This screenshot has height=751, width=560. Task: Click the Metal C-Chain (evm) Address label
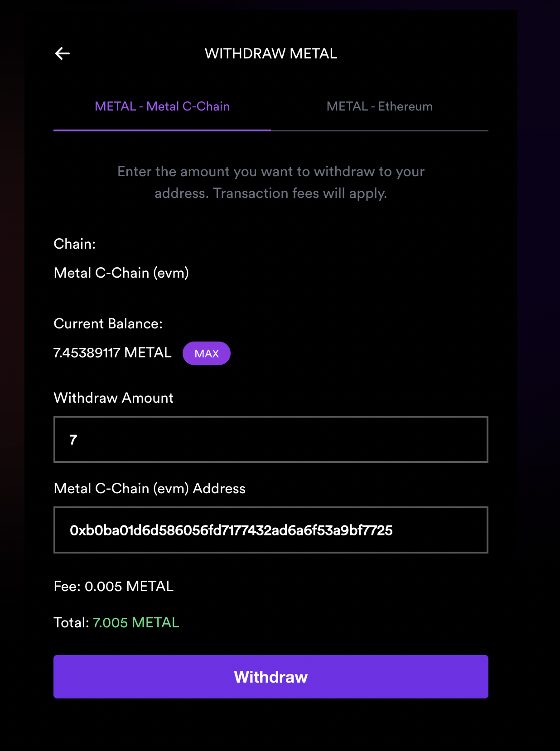150,488
